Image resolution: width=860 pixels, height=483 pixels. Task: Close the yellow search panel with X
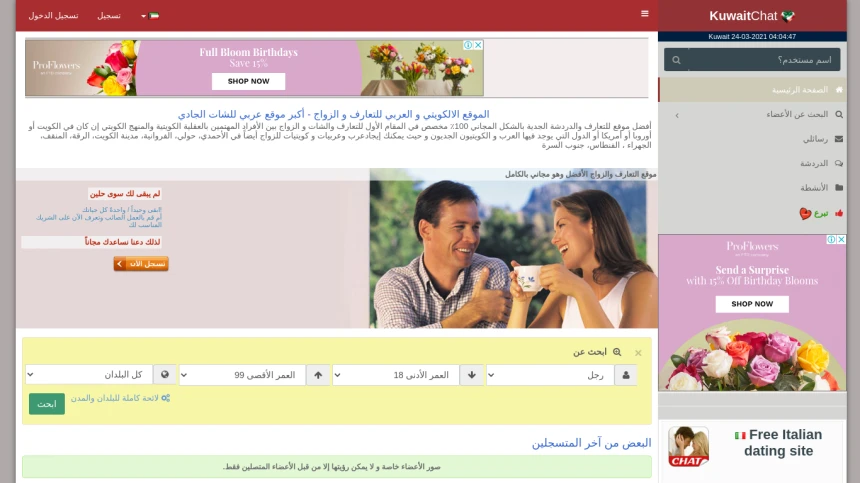(x=638, y=353)
